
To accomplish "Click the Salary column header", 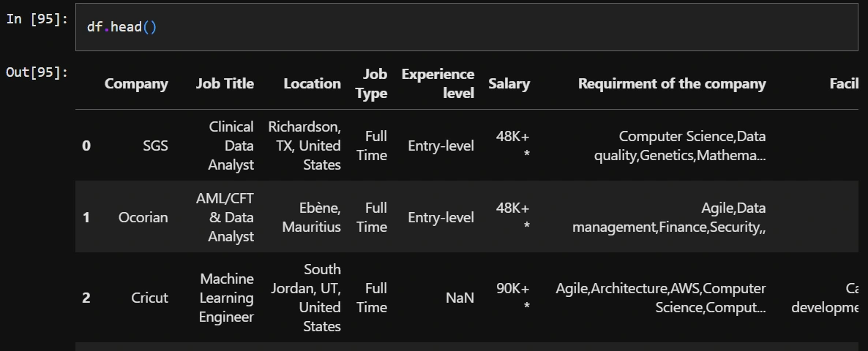I will pyautogui.click(x=509, y=83).
